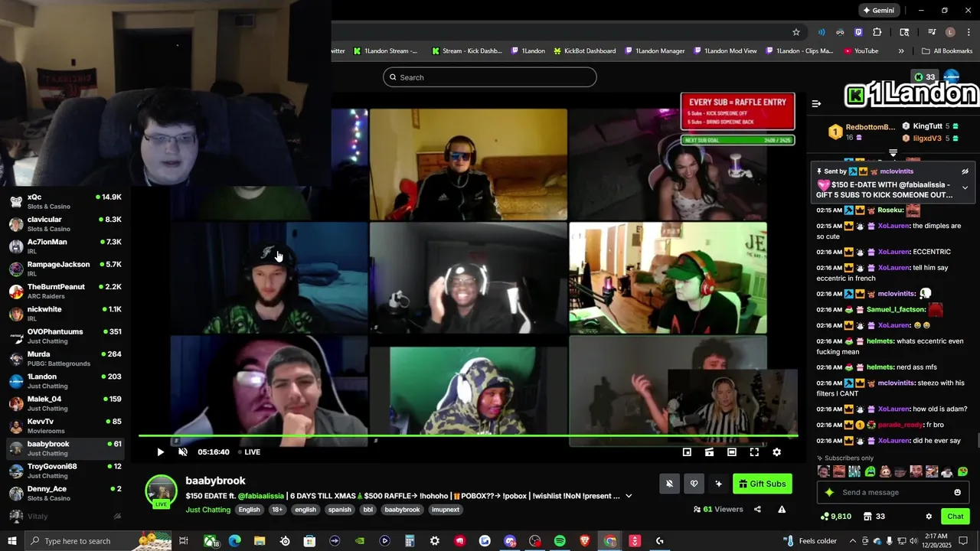Click the 18+ tag
Image resolution: width=980 pixels, height=551 pixels.
pyautogui.click(x=277, y=510)
